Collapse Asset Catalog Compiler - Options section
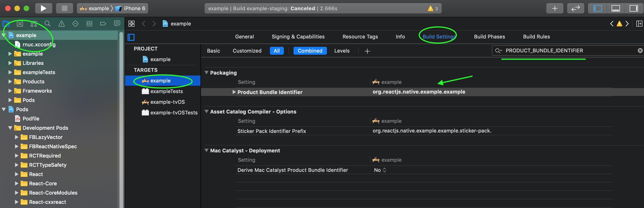 [206, 111]
